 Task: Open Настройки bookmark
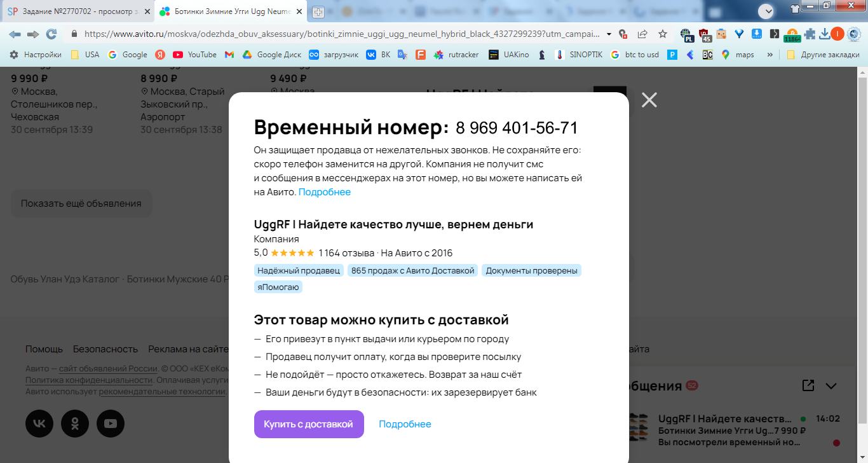(x=36, y=55)
